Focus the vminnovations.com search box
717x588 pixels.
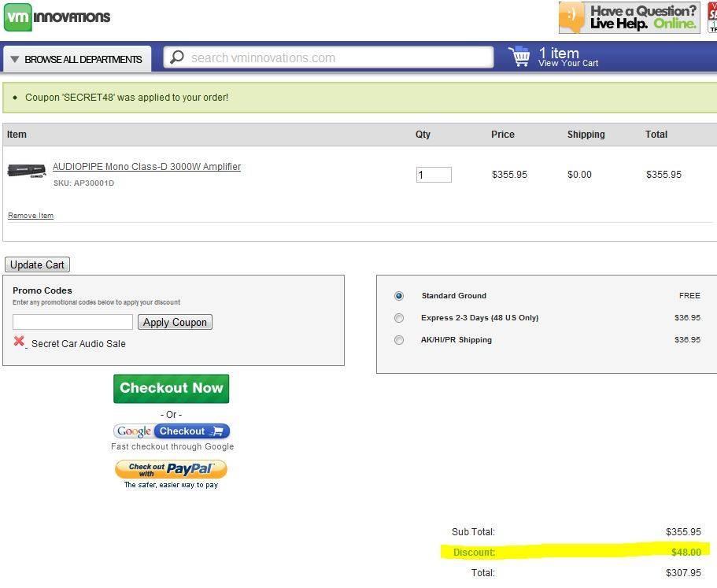click(x=329, y=57)
